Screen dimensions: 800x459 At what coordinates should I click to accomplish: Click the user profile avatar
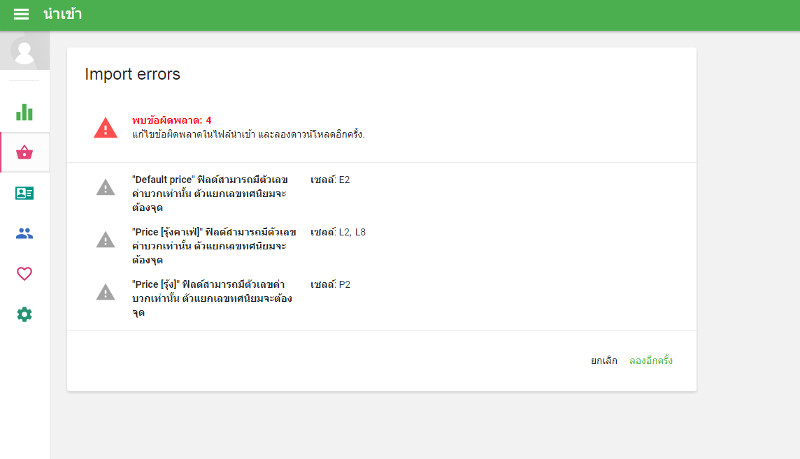24,52
